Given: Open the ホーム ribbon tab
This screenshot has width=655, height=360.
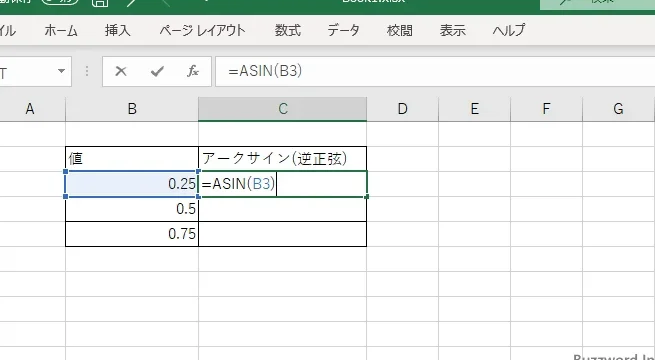Looking at the screenshot, I should click(61, 30).
